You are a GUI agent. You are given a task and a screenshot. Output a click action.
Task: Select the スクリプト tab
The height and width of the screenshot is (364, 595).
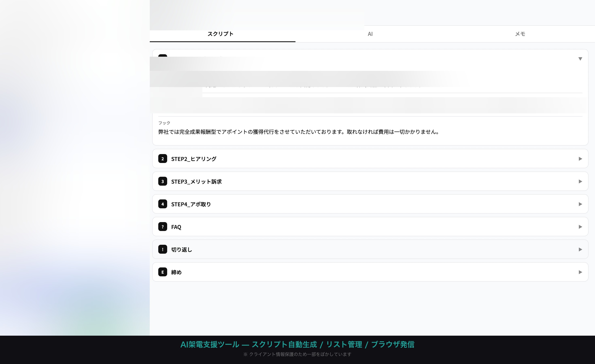coord(220,34)
